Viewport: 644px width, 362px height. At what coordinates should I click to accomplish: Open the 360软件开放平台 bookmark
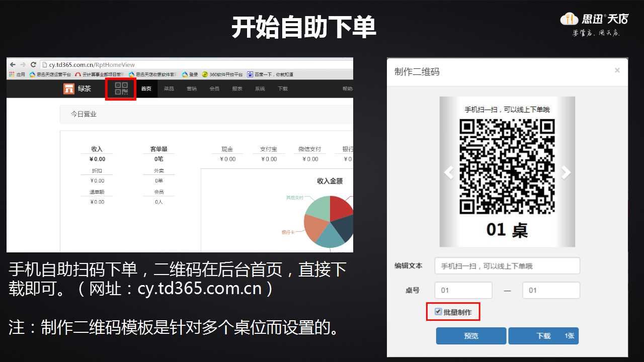tap(222, 74)
